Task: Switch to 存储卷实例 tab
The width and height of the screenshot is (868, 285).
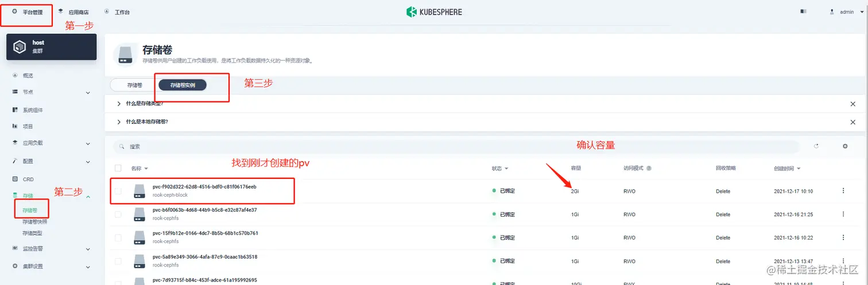Action: (x=183, y=85)
